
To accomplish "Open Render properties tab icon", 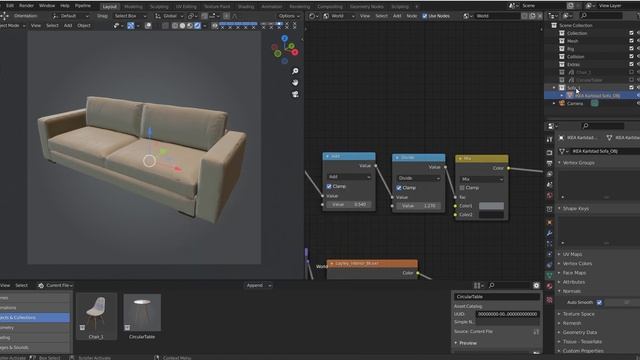I will coord(549,153).
